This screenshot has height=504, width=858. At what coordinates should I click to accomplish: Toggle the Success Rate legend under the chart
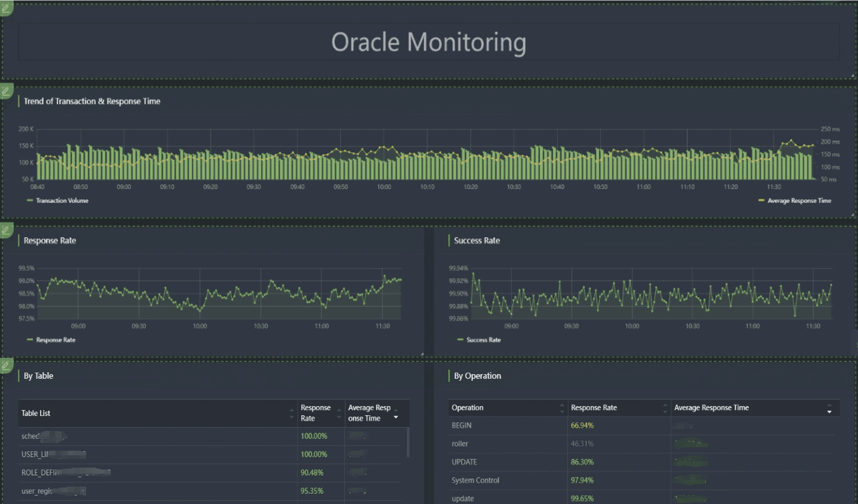[x=479, y=340]
